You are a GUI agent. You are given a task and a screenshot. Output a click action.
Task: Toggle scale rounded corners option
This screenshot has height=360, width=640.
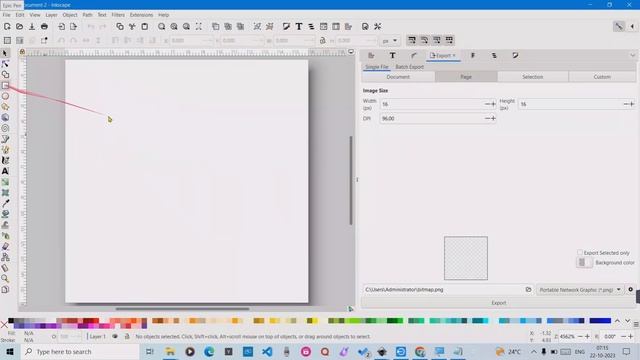(x=424, y=40)
